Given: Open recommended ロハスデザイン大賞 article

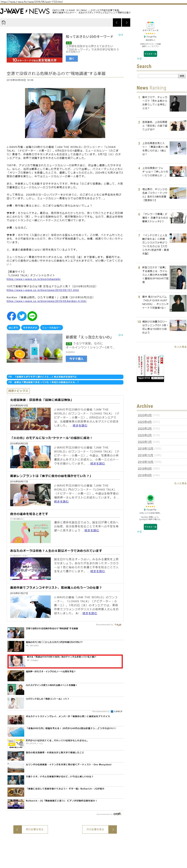Looking at the screenshot, I should 51,685.
